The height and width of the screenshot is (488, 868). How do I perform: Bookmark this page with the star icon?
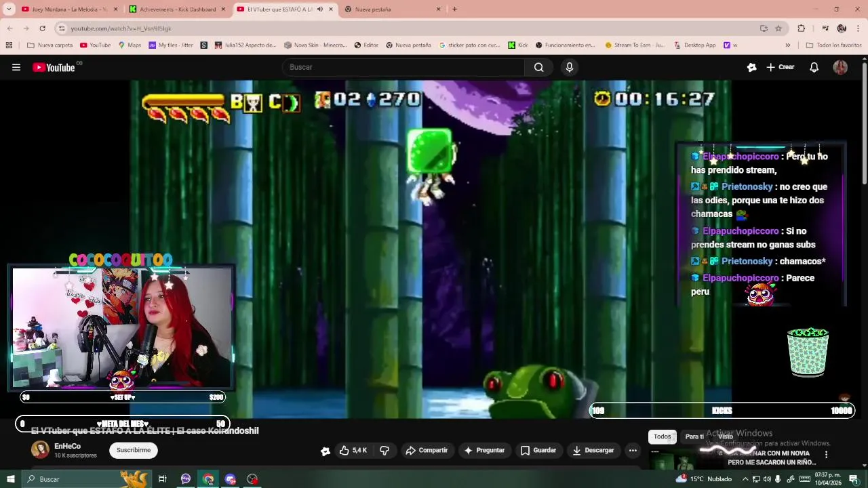778,28
